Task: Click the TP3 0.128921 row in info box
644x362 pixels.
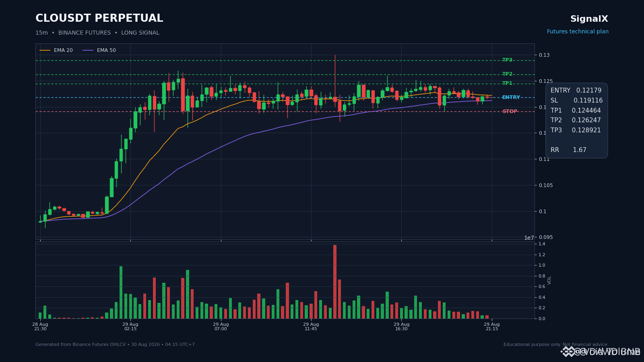Action: pos(576,130)
